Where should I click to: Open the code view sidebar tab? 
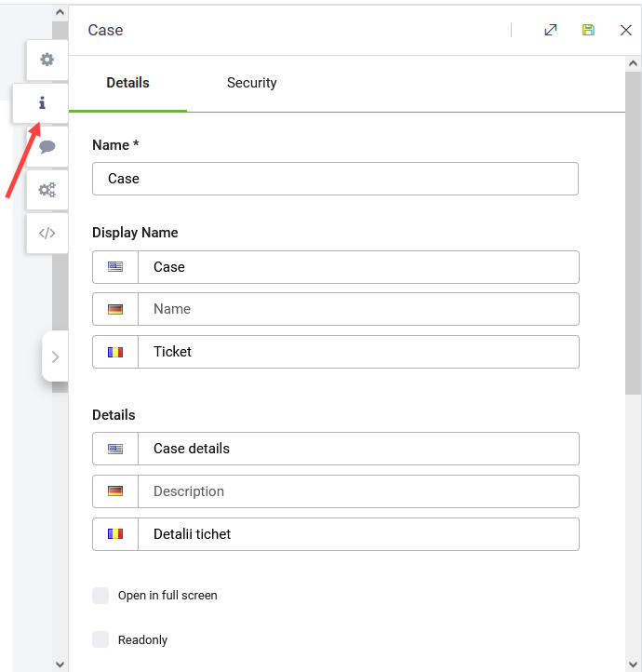(x=47, y=234)
